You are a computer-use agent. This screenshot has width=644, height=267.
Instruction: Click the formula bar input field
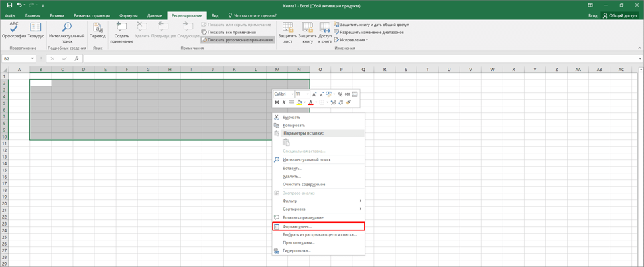point(361,59)
